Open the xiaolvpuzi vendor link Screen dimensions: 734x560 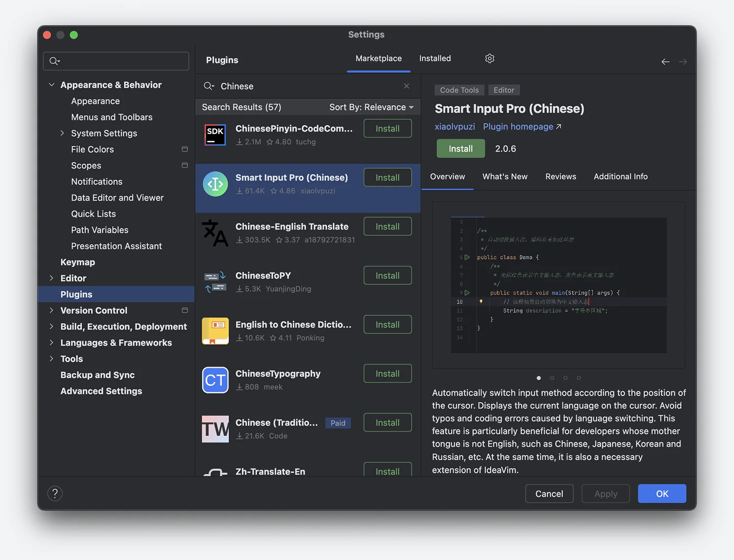455,126
